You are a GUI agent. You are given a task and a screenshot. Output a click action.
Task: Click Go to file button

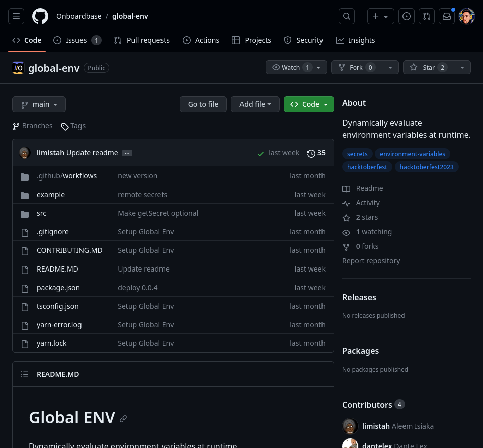[203, 104]
